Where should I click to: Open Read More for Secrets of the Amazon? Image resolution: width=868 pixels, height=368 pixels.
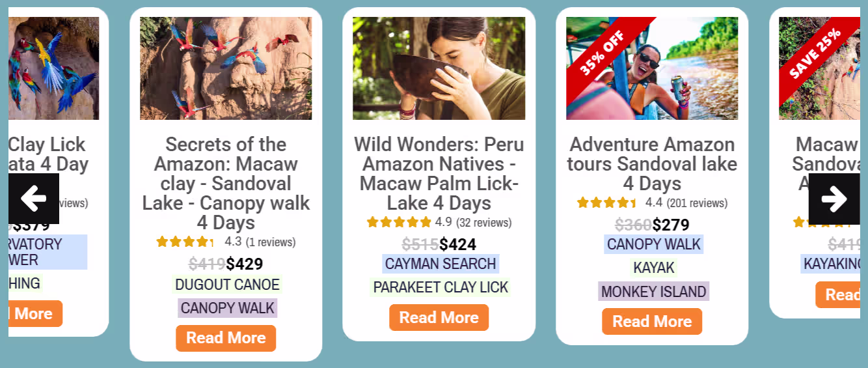click(226, 338)
